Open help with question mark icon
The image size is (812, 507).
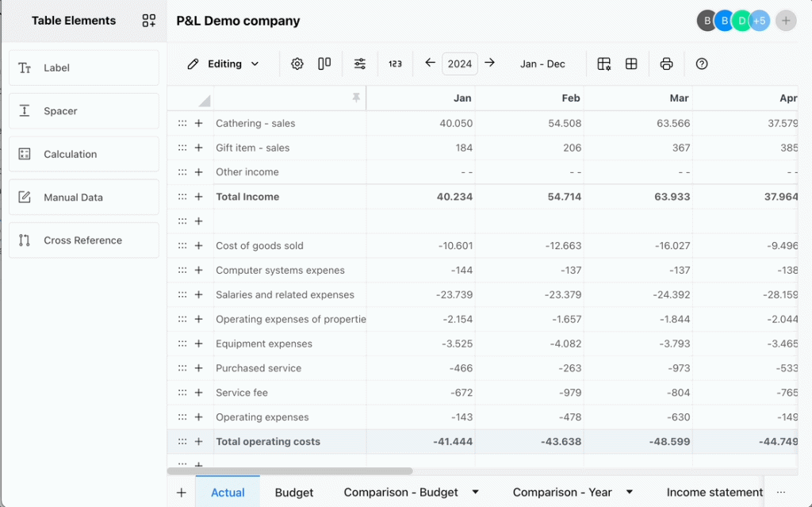pos(702,63)
